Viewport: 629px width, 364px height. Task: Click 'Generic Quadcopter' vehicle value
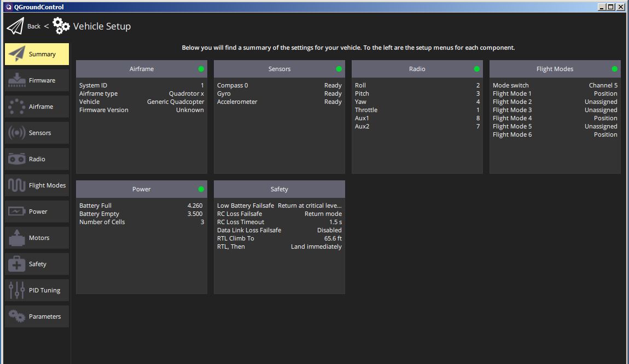[x=176, y=102]
